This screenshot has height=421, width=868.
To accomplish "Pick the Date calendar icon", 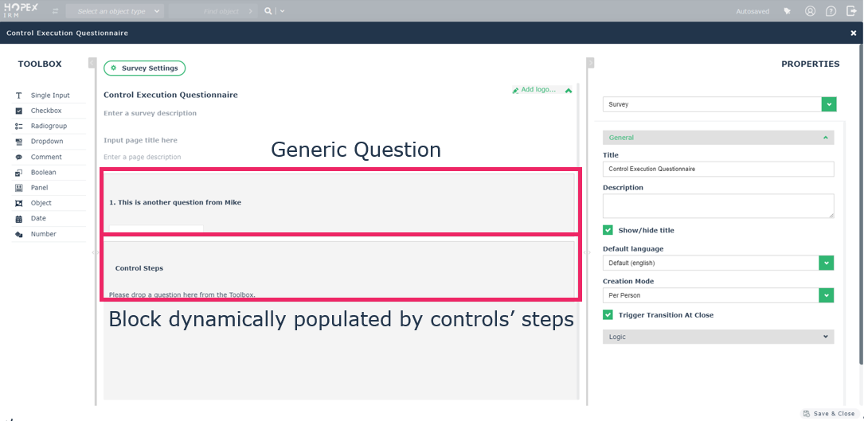I will click(x=19, y=219).
